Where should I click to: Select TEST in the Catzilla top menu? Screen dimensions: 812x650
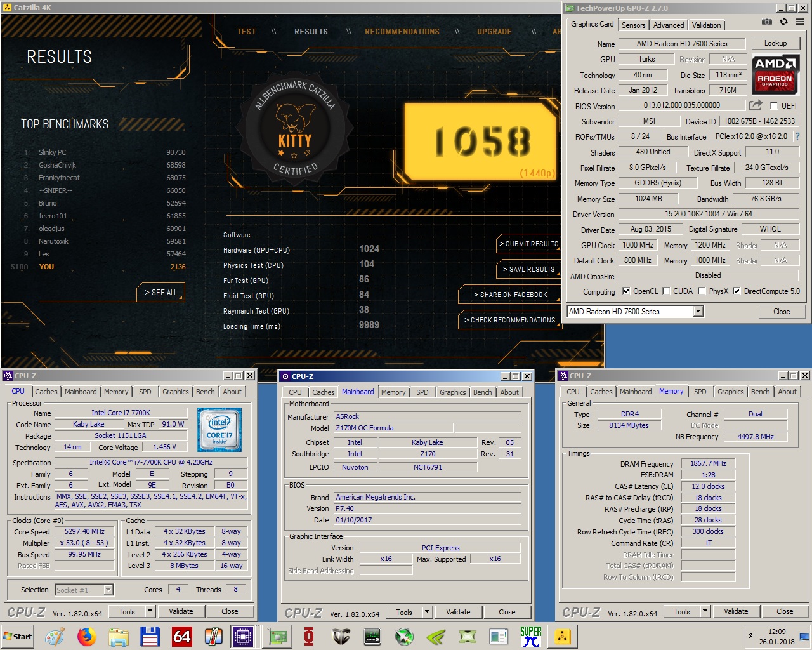pyautogui.click(x=247, y=32)
